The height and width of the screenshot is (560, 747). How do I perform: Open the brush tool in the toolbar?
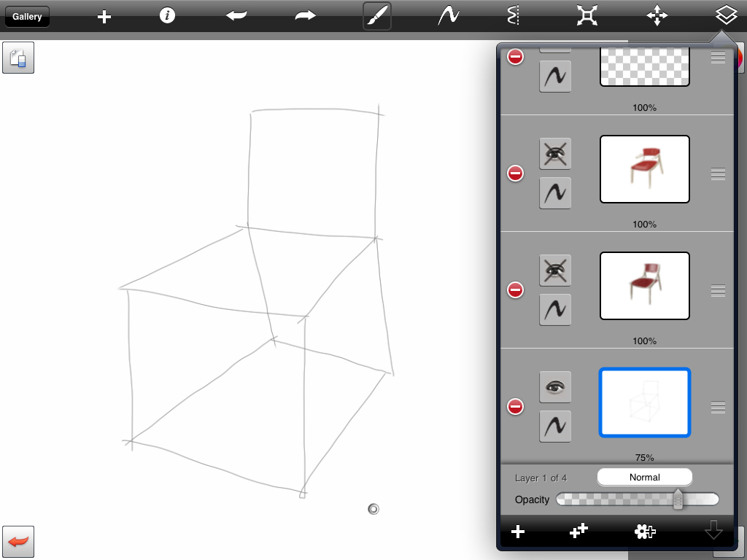377,16
